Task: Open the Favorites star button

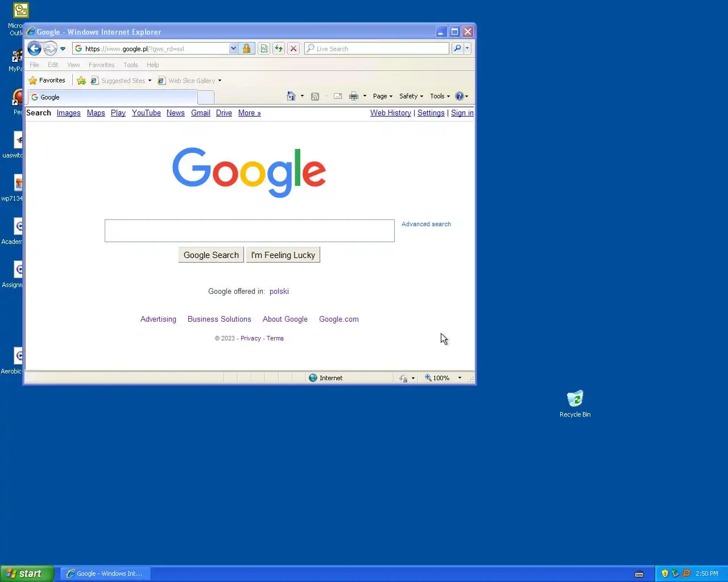Action: [x=47, y=81]
